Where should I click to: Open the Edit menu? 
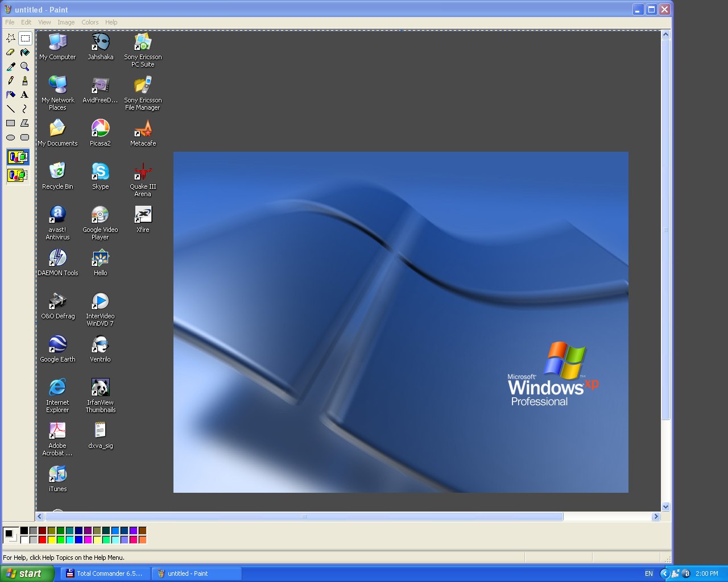pyautogui.click(x=26, y=22)
